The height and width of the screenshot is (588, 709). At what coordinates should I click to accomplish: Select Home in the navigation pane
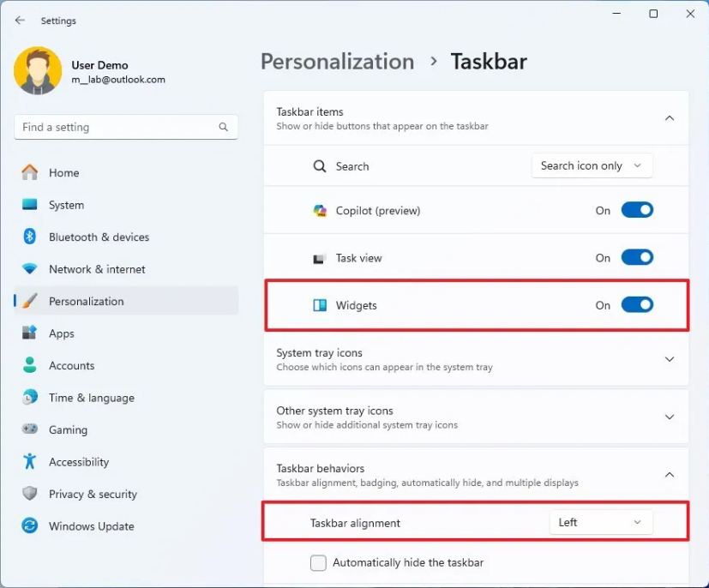pyautogui.click(x=63, y=172)
